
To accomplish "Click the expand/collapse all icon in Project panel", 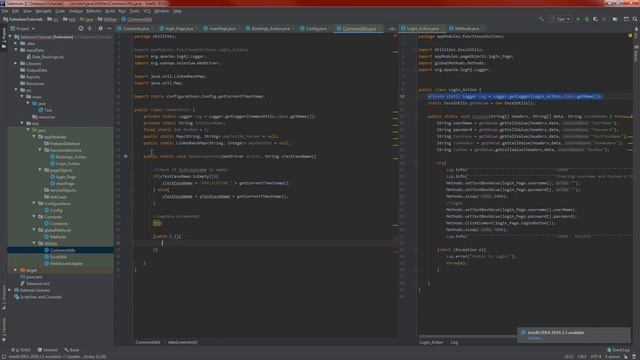I will coord(90,29).
